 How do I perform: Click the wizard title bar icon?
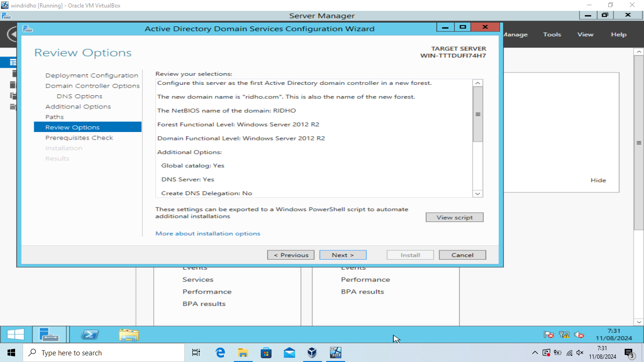28,29
